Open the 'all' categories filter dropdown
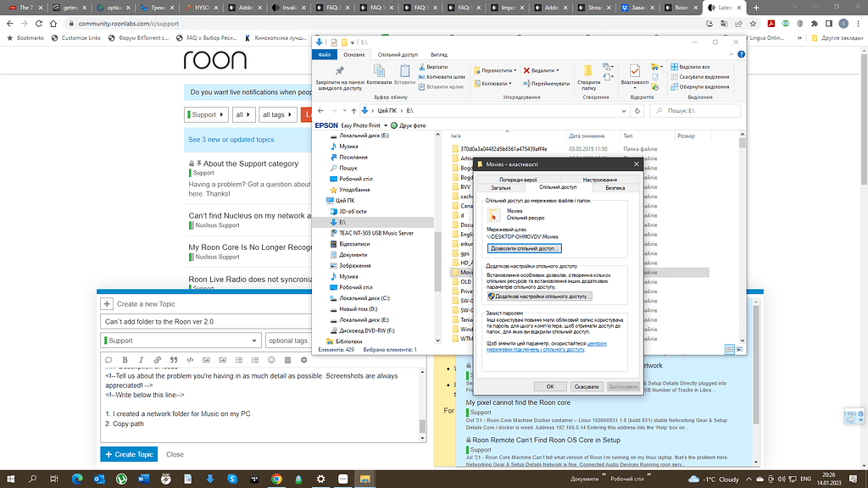The height and width of the screenshot is (488, 868). point(243,114)
